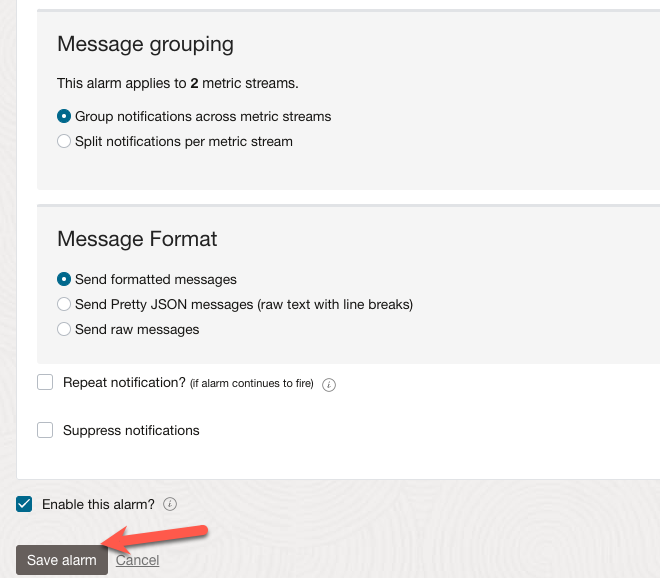This screenshot has height=578, width=660.
Task: Click the Save alarm button
Action: click(x=62, y=560)
